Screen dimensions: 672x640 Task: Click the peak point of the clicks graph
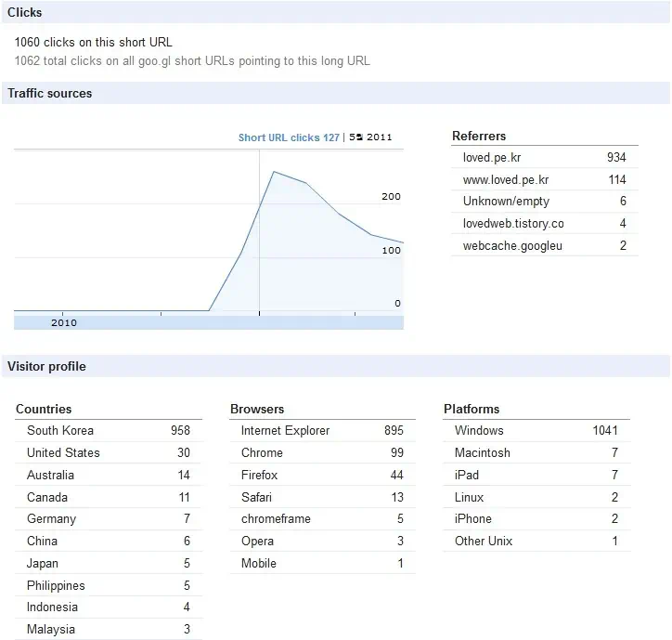click(x=275, y=172)
